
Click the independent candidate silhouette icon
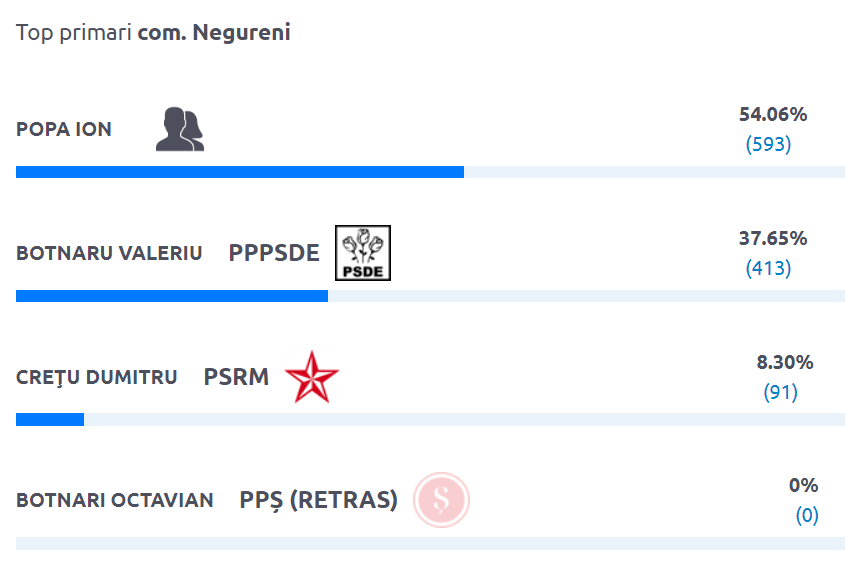[x=180, y=129]
